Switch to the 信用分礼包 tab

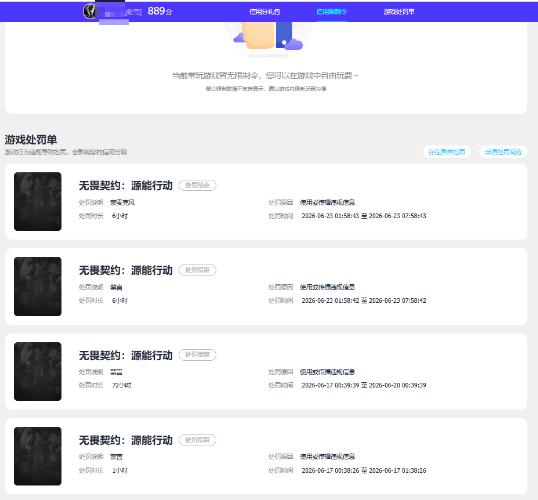265,12
